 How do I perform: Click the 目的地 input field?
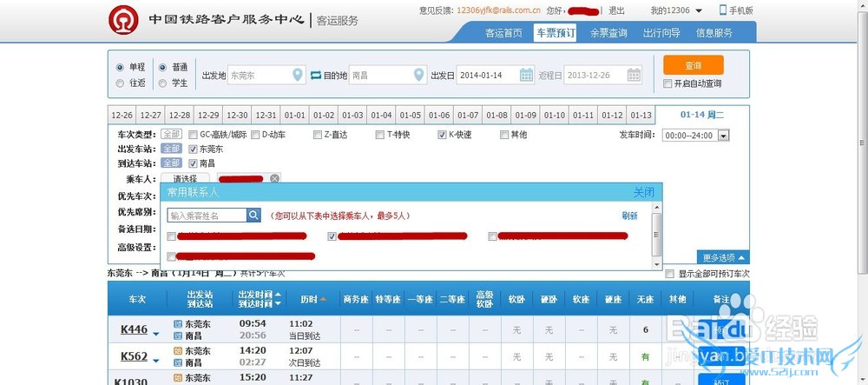coord(388,75)
